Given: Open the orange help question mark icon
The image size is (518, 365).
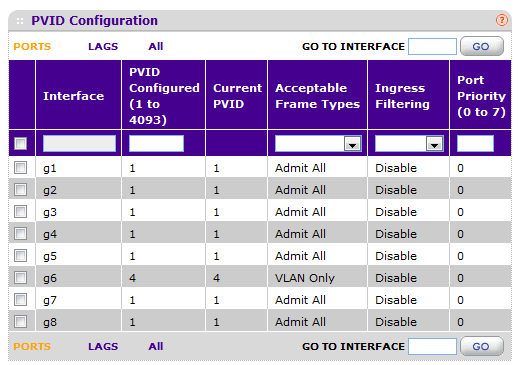Looking at the screenshot, I should click(x=501, y=20).
